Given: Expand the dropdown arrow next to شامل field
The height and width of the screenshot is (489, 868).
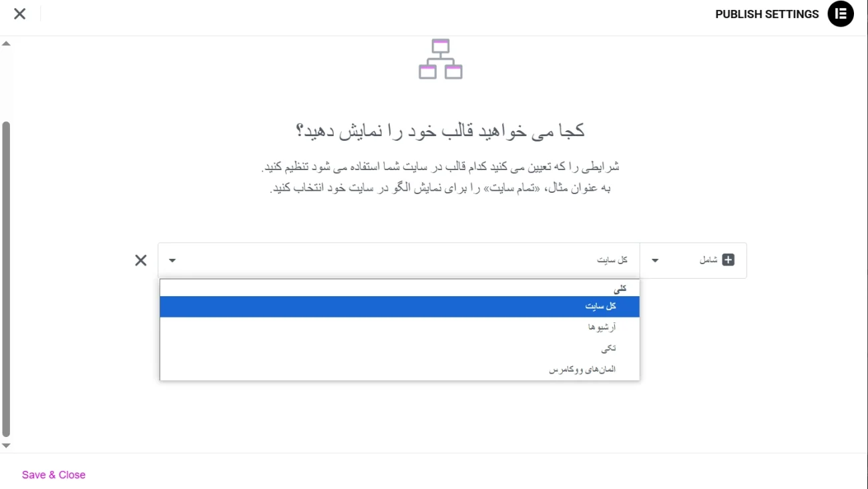Looking at the screenshot, I should tap(654, 260).
